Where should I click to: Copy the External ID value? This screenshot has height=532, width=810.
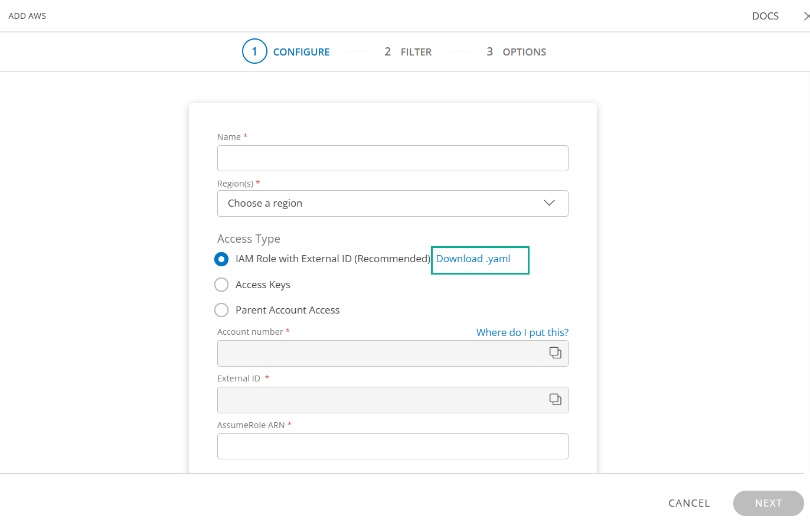[x=555, y=399]
